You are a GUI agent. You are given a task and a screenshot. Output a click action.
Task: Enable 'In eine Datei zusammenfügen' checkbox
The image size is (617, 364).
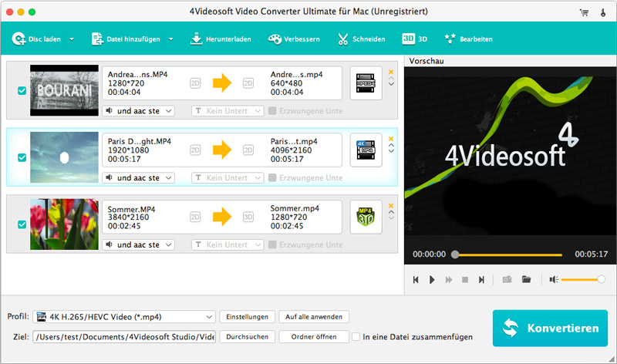tap(356, 337)
